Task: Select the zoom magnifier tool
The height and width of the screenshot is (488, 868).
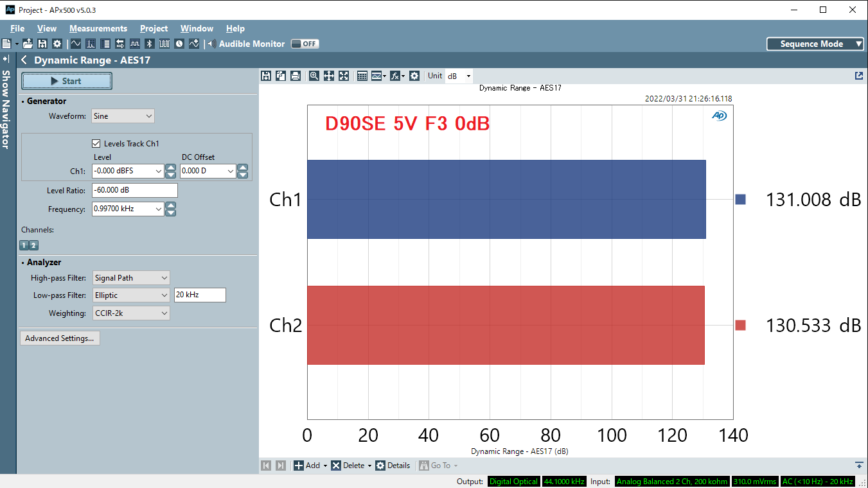Action: 314,76
